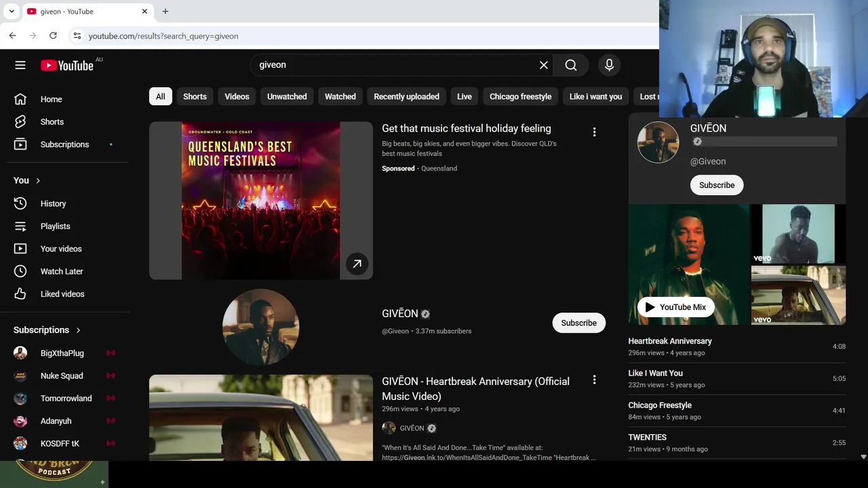This screenshot has height=488, width=868.
Task: Open a new browser tab with plus icon
Action: click(x=165, y=12)
